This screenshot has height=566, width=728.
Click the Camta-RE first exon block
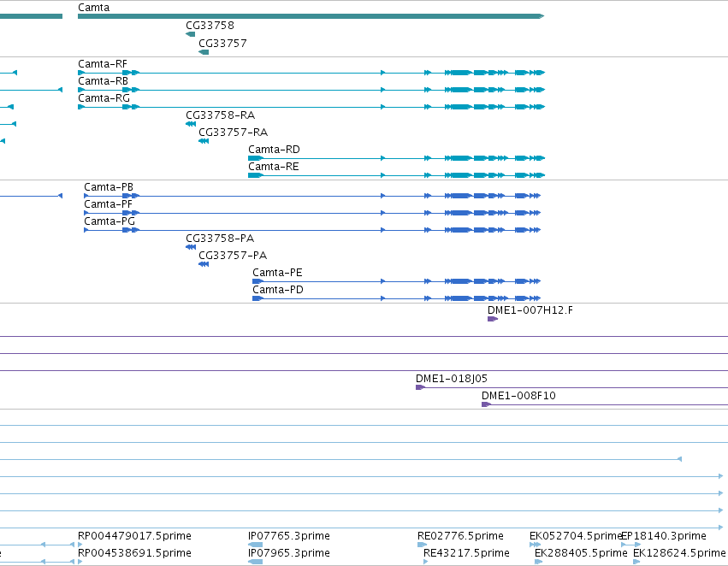(256, 175)
